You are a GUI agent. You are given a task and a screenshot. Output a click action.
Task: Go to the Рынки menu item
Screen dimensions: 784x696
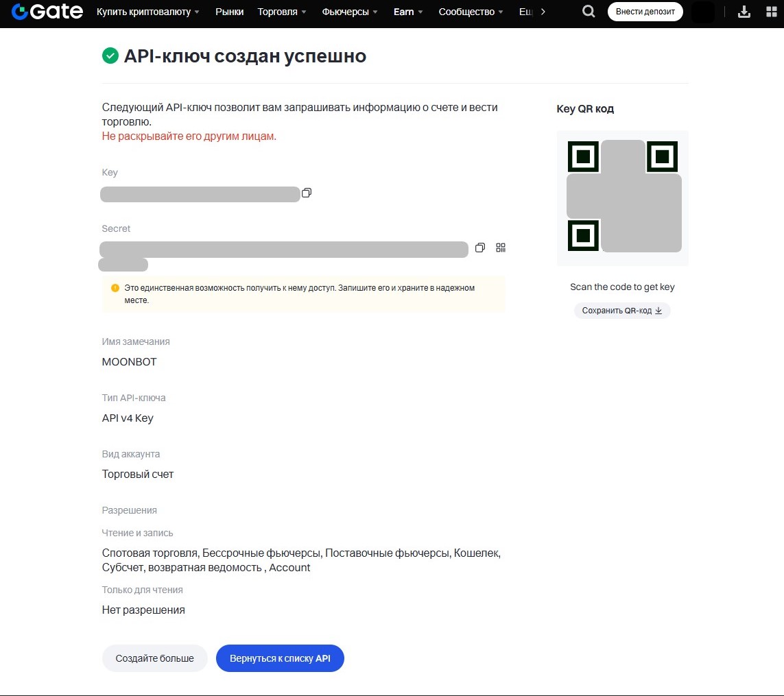(x=229, y=12)
